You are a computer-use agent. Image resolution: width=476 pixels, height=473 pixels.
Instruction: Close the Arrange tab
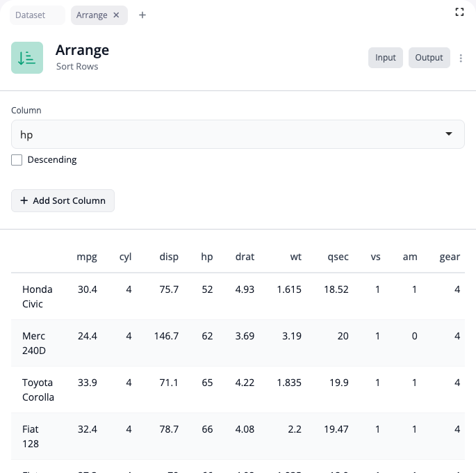click(x=116, y=15)
